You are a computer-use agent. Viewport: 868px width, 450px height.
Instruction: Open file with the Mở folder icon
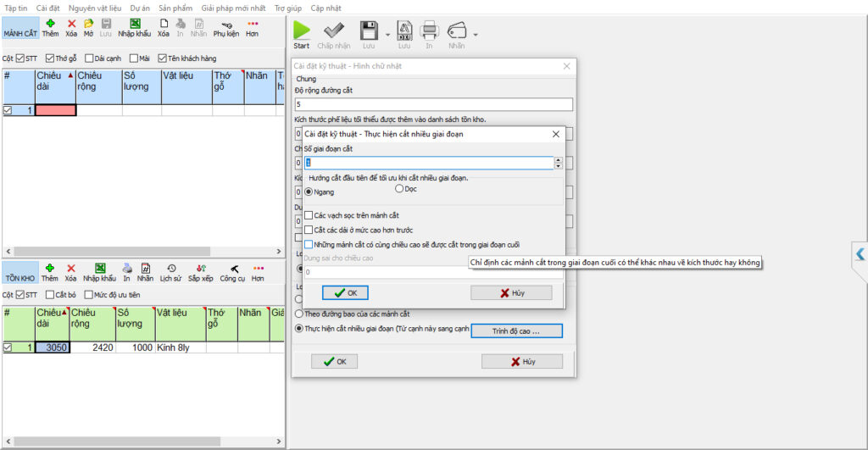(x=88, y=27)
